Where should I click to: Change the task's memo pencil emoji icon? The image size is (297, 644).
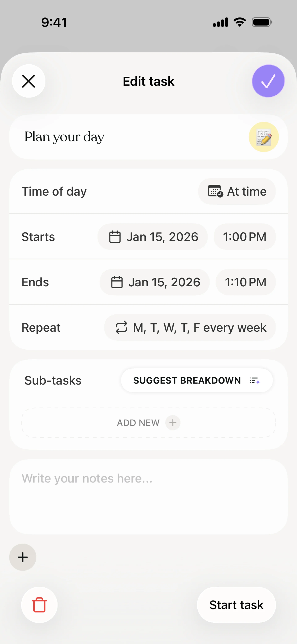coord(263,137)
